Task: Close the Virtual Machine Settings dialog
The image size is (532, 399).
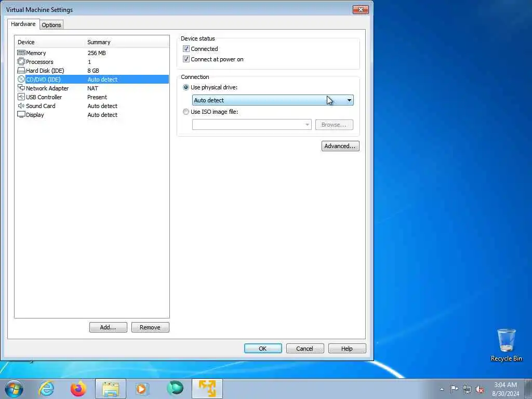Action: [x=361, y=9]
